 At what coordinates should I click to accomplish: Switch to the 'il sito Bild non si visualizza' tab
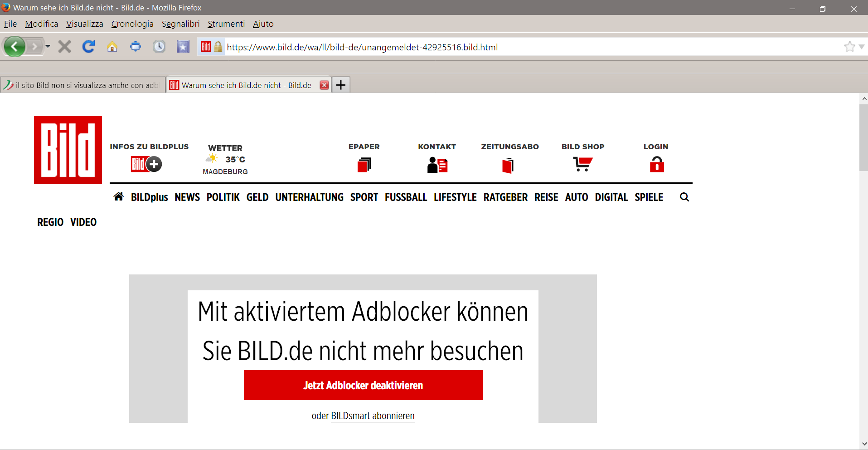82,85
